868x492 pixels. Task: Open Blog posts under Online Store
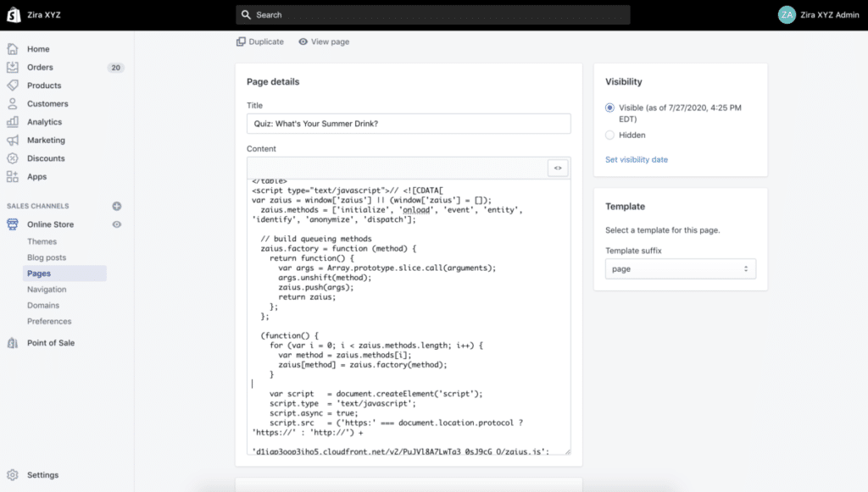point(47,257)
